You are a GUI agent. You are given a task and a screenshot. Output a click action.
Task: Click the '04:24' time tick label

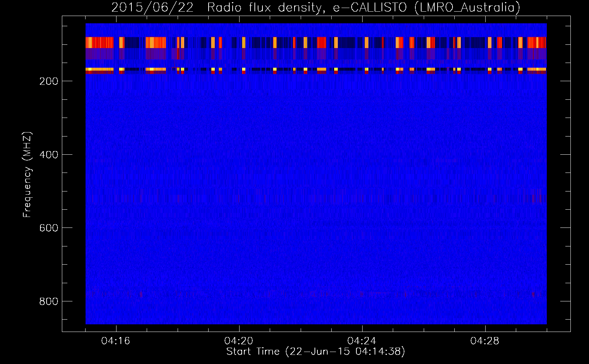pyautogui.click(x=362, y=341)
